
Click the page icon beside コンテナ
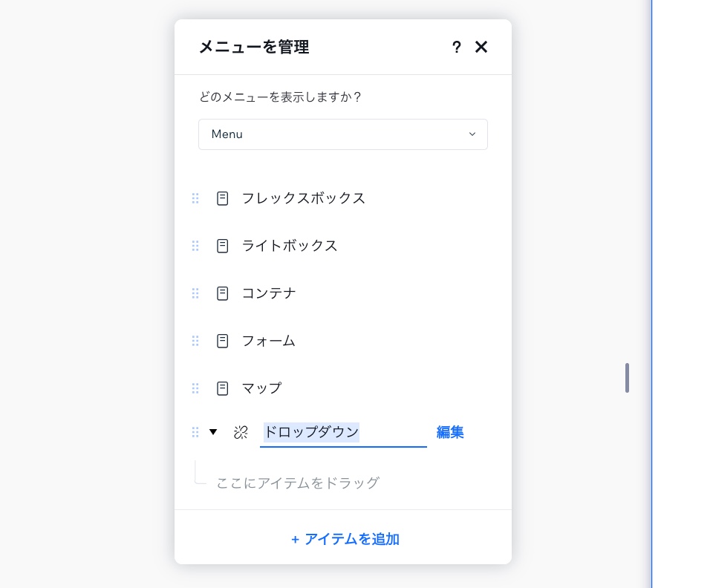(222, 293)
